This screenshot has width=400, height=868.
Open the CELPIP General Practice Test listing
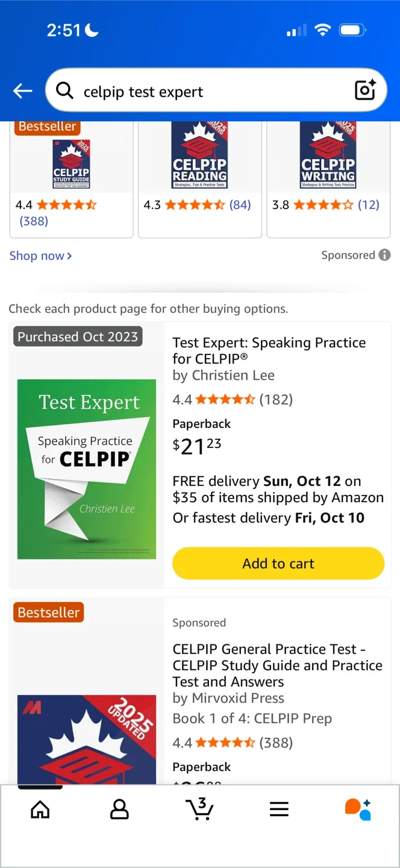tap(277, 665)
